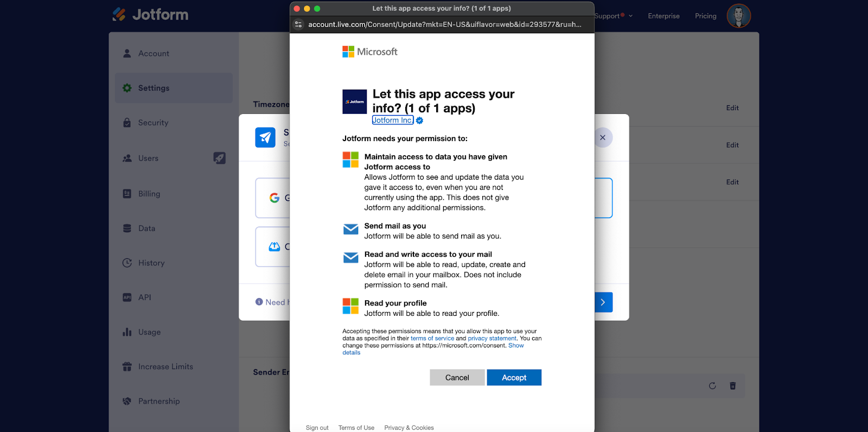The height and width of the screenshot is (432, 868).
Task: Click the Partnership handshake icon
Action: click(x=127, y=401)
